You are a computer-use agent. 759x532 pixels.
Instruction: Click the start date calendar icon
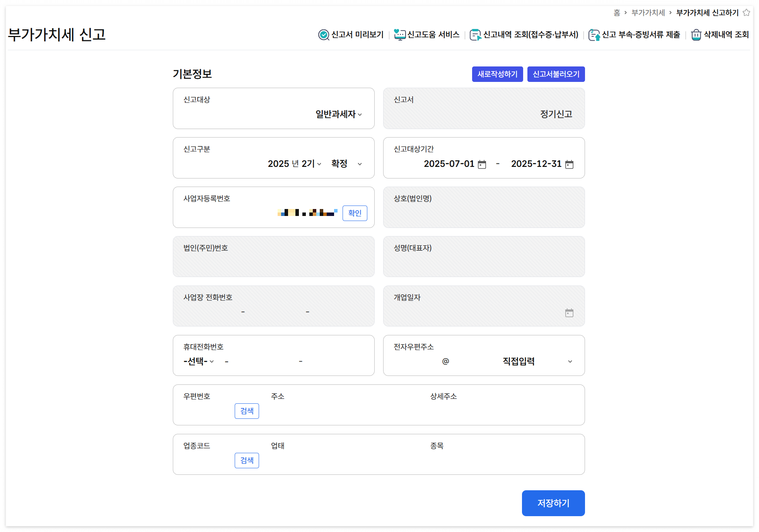point(481,164)
